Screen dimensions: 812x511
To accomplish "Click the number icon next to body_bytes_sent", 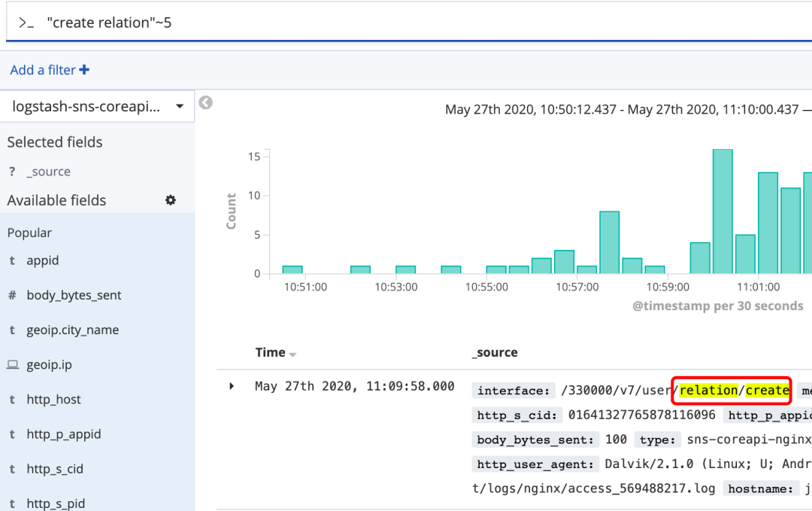I will tap(12, 296).
